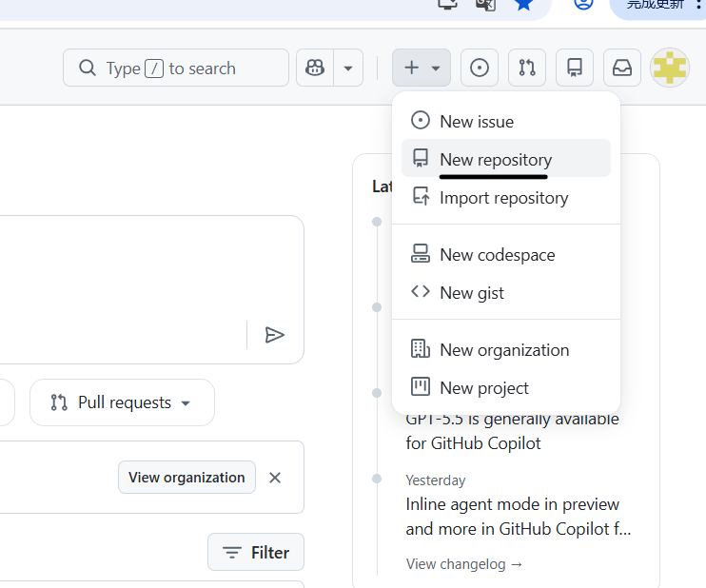Click the browser profile icon

pos(583,3)
